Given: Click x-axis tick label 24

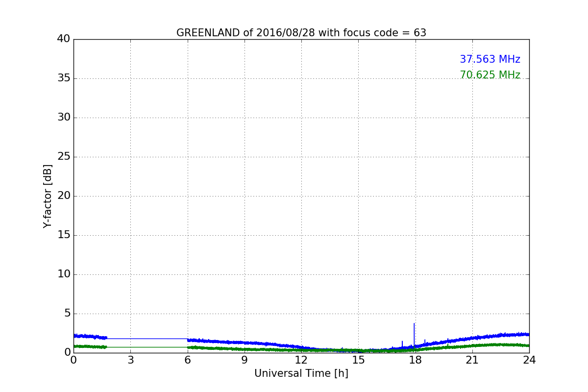Looking at the screenshot, I should pos(529,360).
